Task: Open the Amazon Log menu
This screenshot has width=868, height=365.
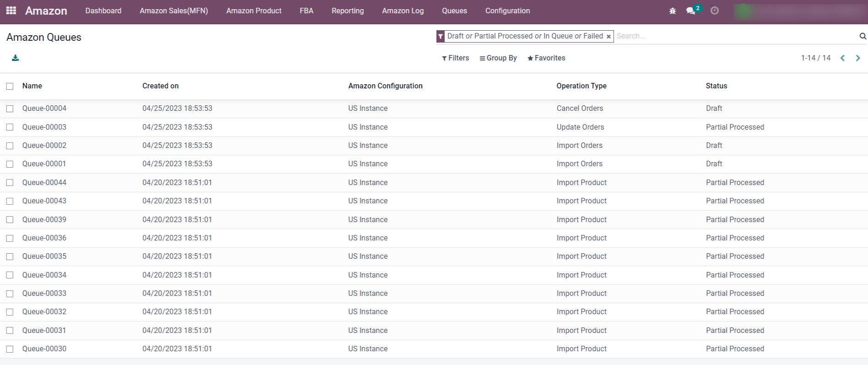Action: pyautogui.click(x=403, y=11)
